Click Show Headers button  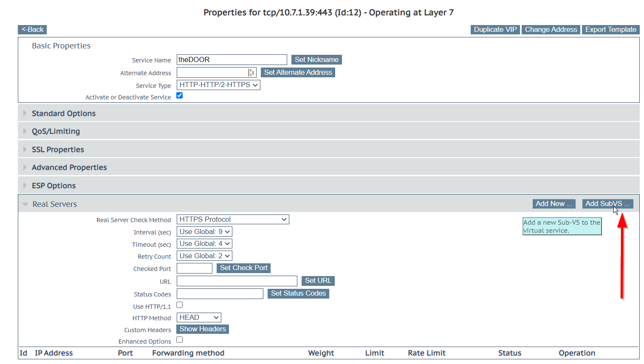[203, 329]
